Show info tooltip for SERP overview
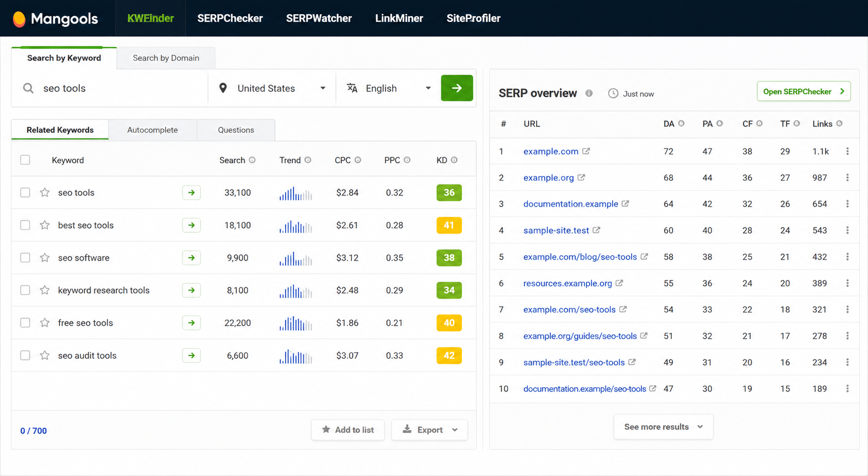This screenshot has width=868, height=476. click(589, 93)
